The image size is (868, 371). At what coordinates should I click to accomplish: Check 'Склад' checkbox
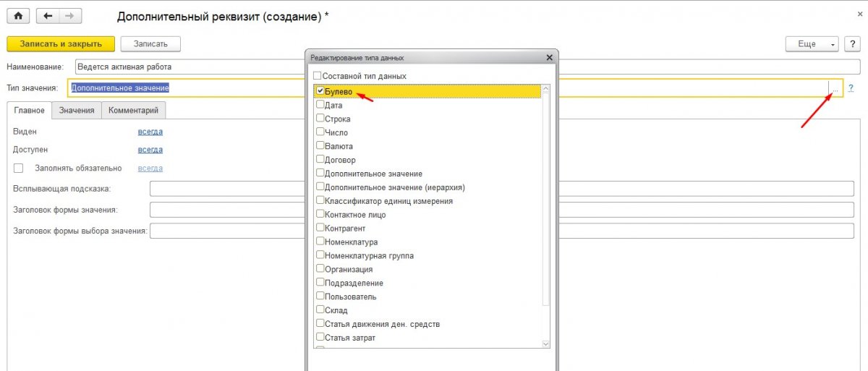(x=320, y=310)
